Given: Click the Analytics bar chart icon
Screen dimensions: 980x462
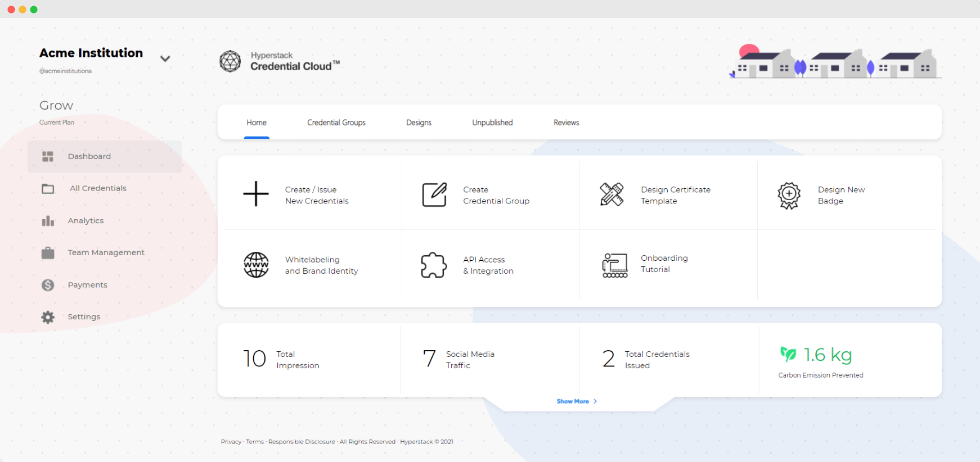Looking at the screenshot, I should [48, 221].
